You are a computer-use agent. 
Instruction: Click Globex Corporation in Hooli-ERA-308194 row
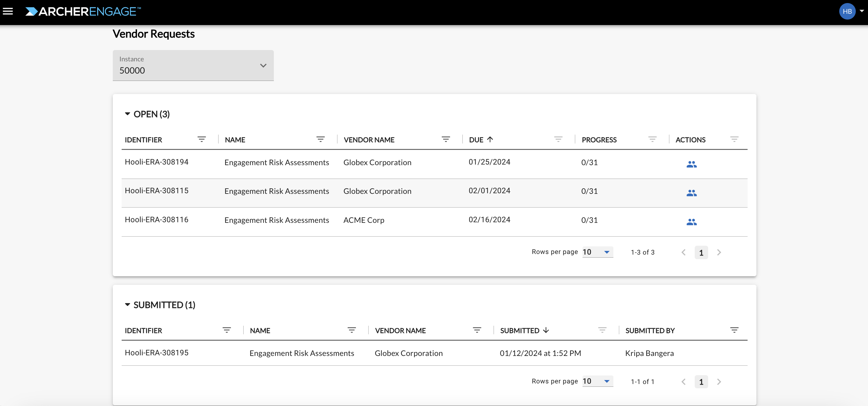(377, 162)
